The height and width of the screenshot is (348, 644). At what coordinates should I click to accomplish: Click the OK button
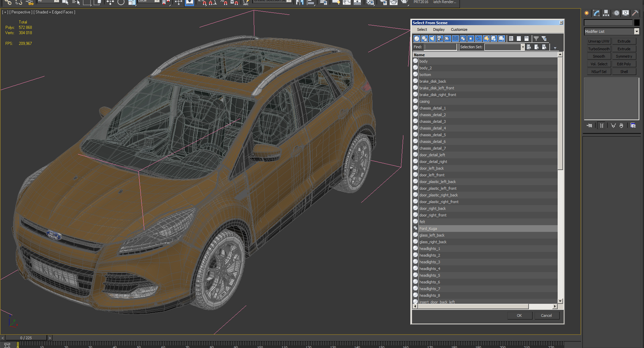click(x=519, y=316)
